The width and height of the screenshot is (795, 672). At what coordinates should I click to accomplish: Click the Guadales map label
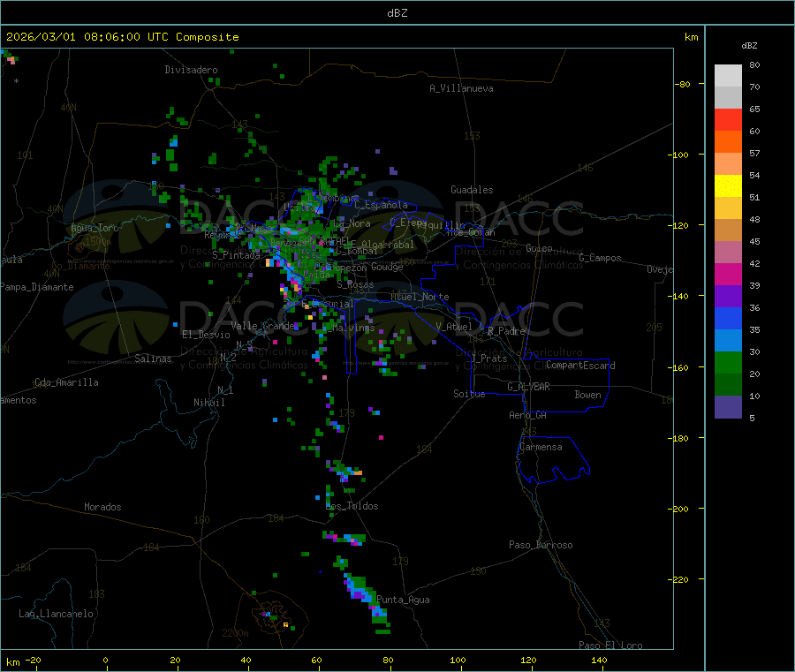coord(472,190)
